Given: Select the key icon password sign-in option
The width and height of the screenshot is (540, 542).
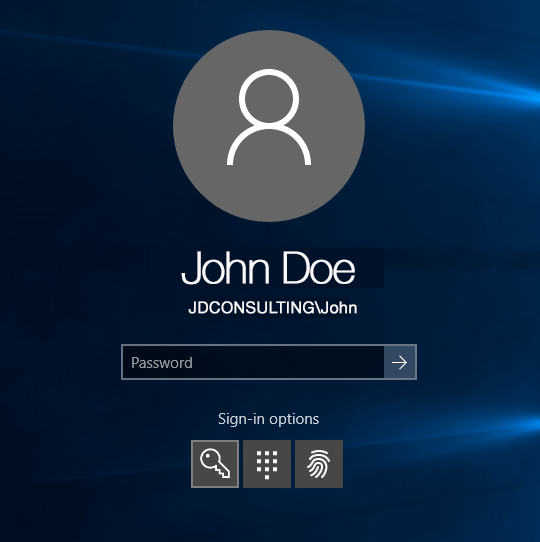Looking at the screenshot, I should click(x=215, y=464).
